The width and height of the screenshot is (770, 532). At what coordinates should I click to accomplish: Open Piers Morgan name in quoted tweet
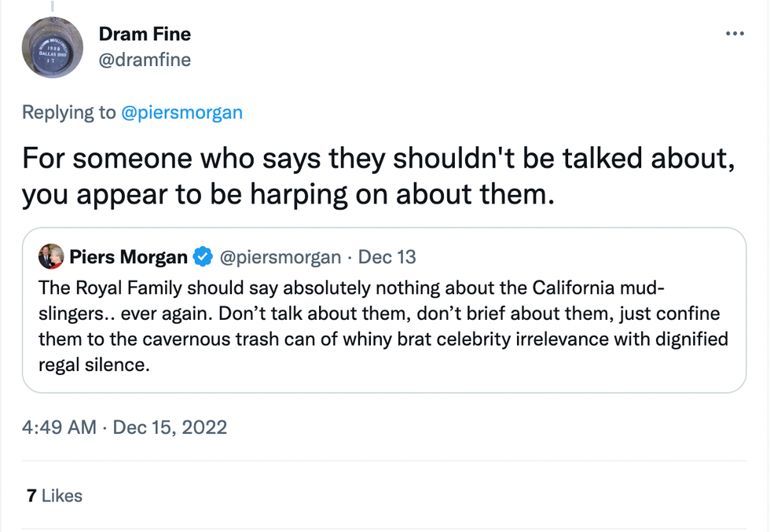point(128,257)
